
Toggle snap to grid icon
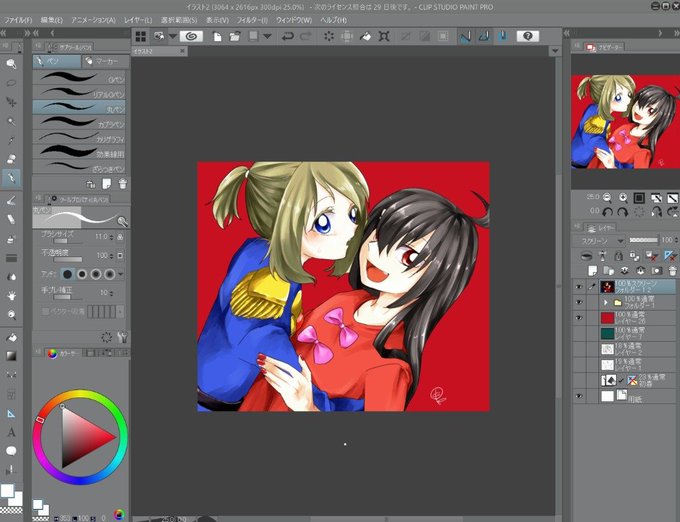point(503,36)
